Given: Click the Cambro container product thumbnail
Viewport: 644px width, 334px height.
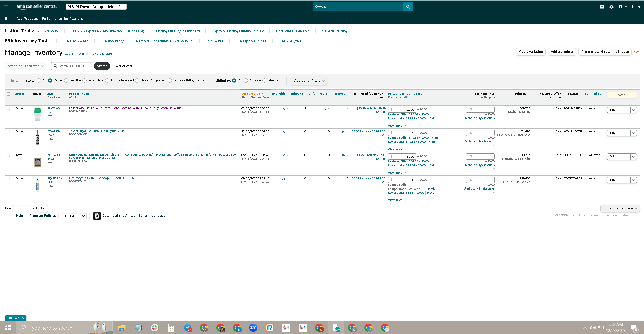Looking at the screenshot, I should [38, 114].
